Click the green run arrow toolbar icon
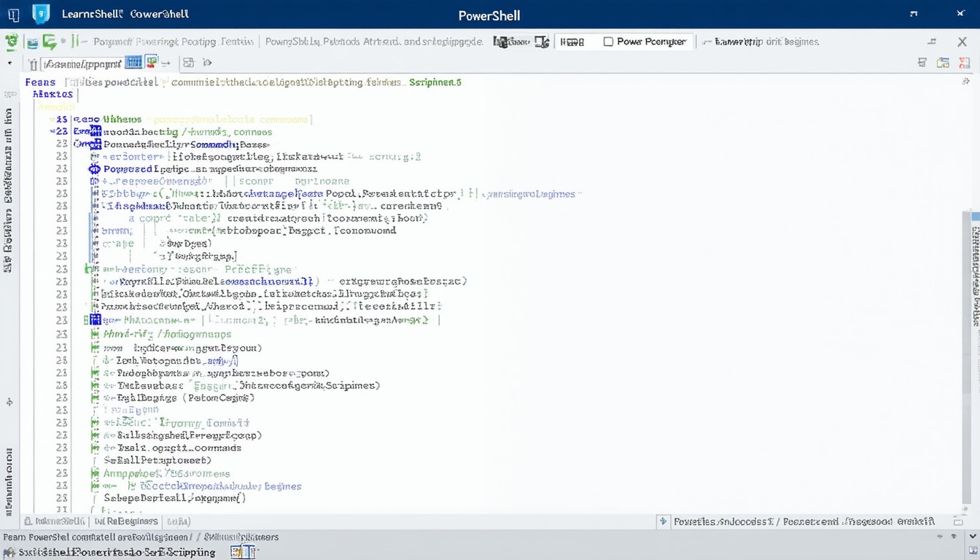The image size is (980, 560). coord(49,42)
